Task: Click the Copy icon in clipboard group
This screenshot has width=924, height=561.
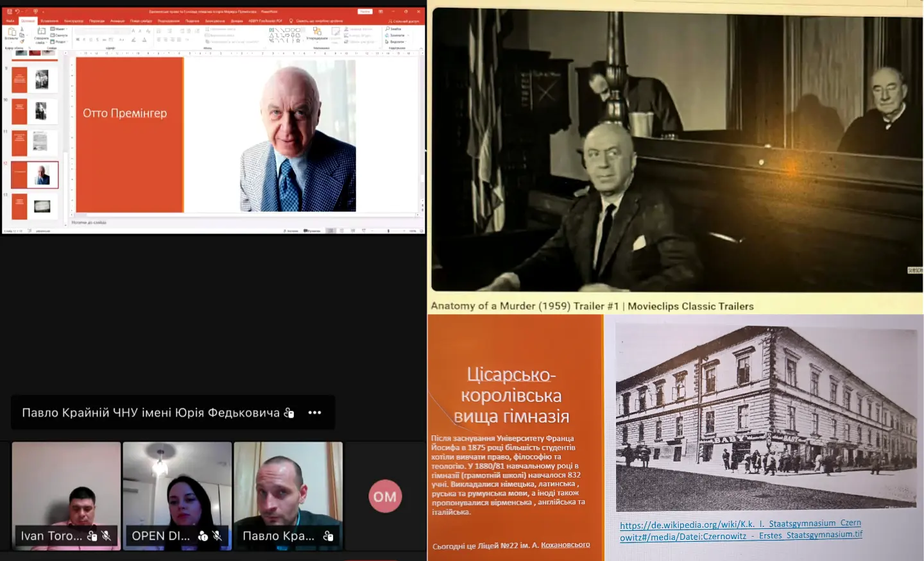Action: click(22, 35)
